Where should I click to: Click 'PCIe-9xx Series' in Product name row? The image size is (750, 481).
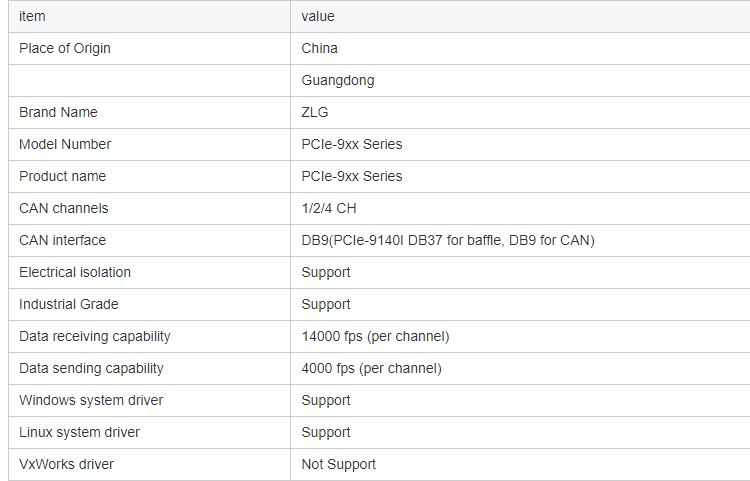(352, 176)
